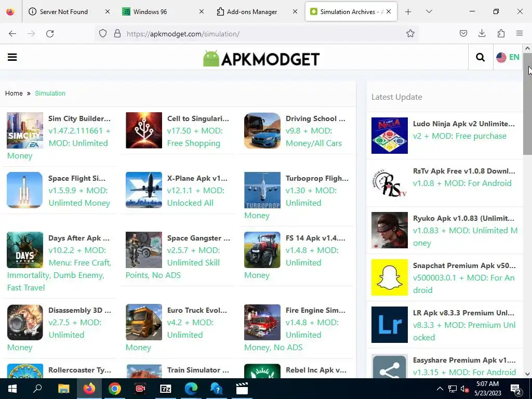This screenshot has height=399, width=532.
Task: Switch to Server Not Found tab
Action: [x=70, y=11]
